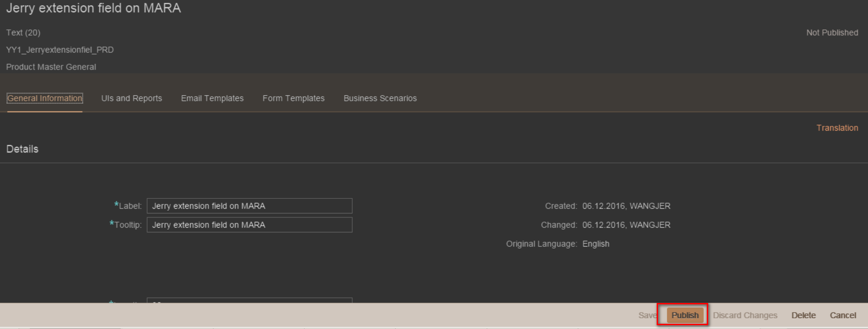Click the Details section heading
This screenshot has height=329, width=868.
(22, 149)
